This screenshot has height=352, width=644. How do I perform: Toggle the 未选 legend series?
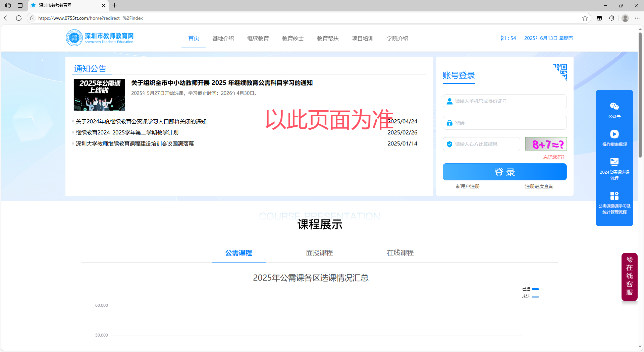click(x=530, y=296)
